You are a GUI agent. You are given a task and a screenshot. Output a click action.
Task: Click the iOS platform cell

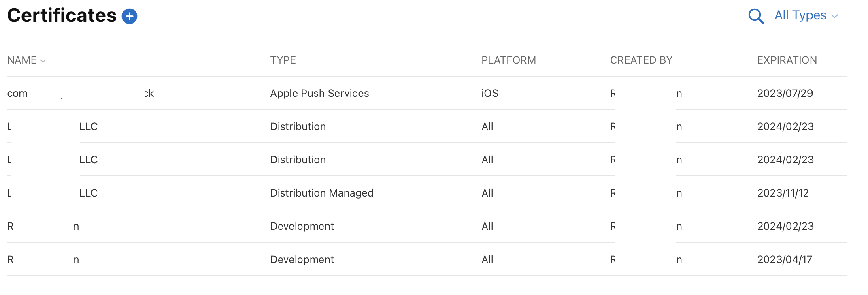(x=489, y=94)
